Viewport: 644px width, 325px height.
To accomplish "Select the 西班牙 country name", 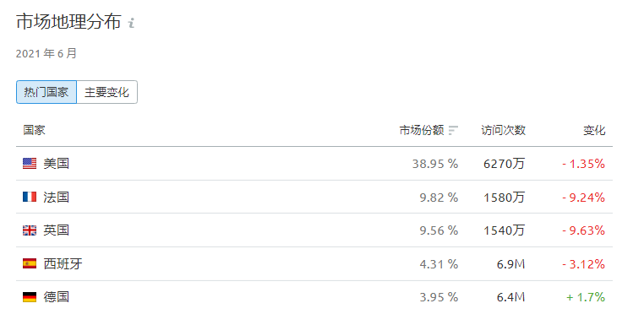I will (x=63, y=263).
